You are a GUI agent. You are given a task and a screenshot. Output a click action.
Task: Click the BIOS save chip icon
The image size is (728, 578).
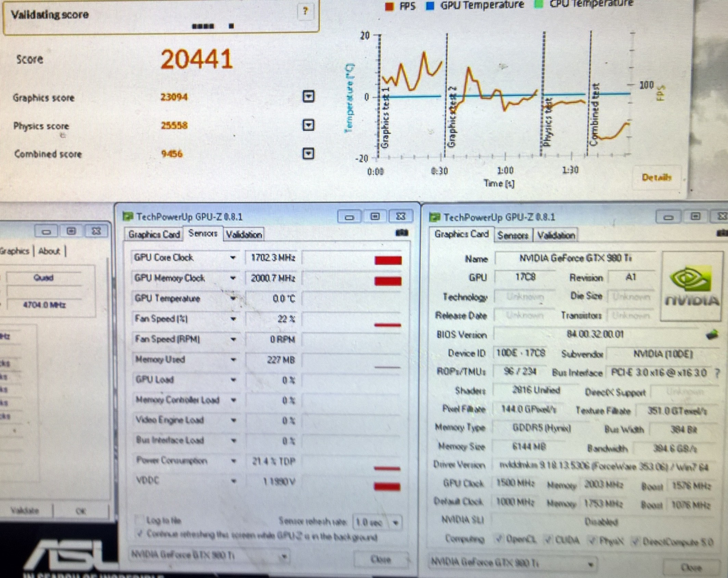[x=712, y=334]
